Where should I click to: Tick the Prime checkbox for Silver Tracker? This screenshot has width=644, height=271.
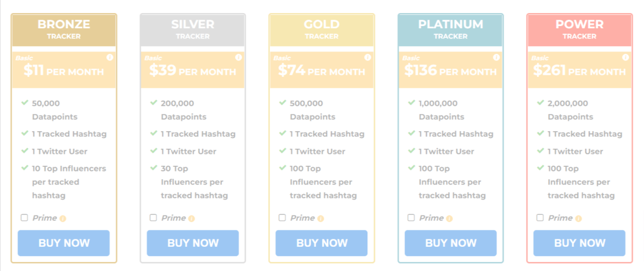[x=153, y=218]
